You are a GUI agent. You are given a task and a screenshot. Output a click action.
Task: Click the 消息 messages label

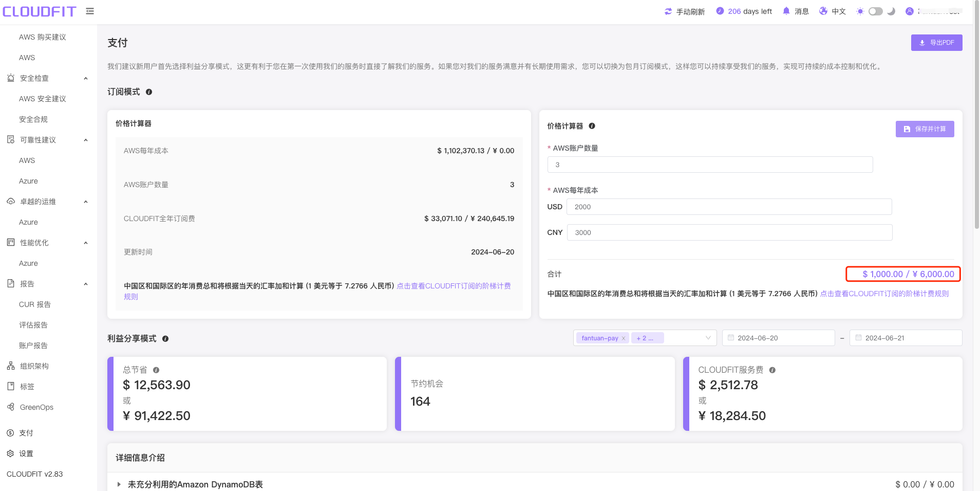point(802,11)
